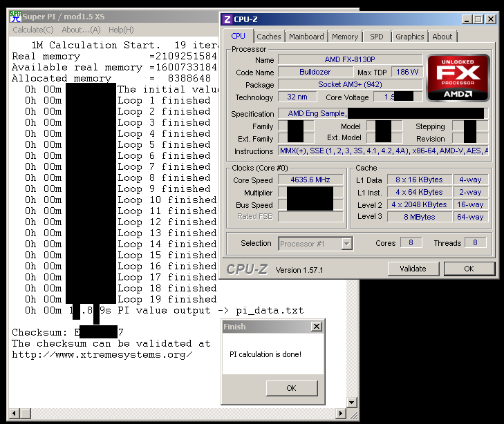Click the Super PI title bar icon
The height and width of the screenshot is (424, 504).
point(16,17)
